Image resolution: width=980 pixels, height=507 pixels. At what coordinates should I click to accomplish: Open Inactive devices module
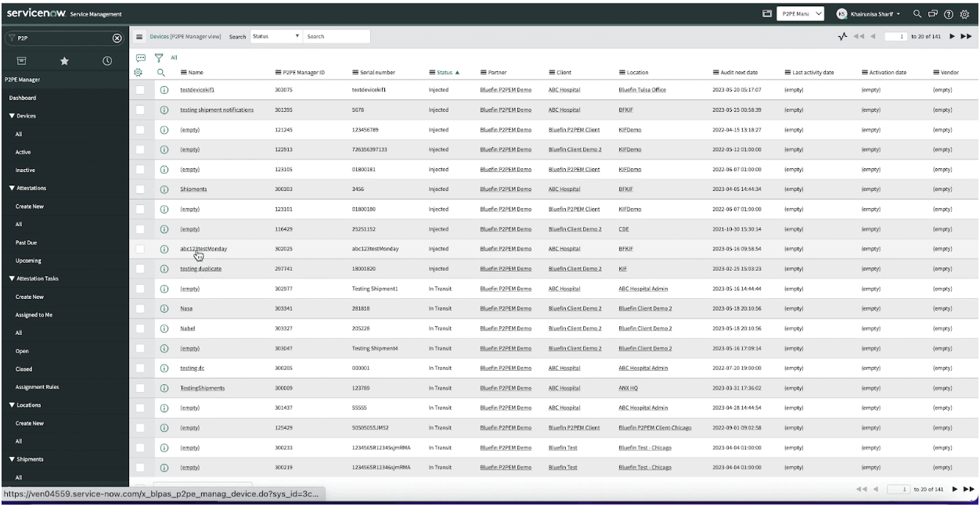pyautogui.click(x=25, y=170)
